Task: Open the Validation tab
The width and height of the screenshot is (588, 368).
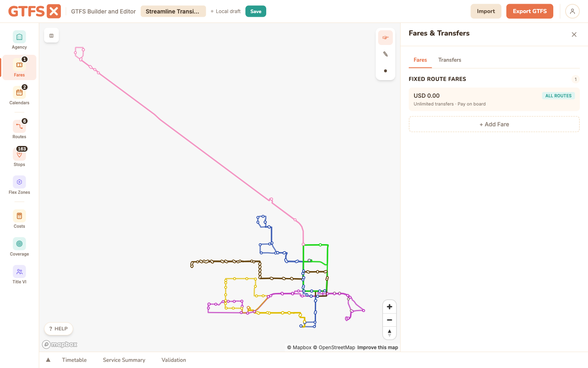Action: pyautogui.click(x=174, y=360)
